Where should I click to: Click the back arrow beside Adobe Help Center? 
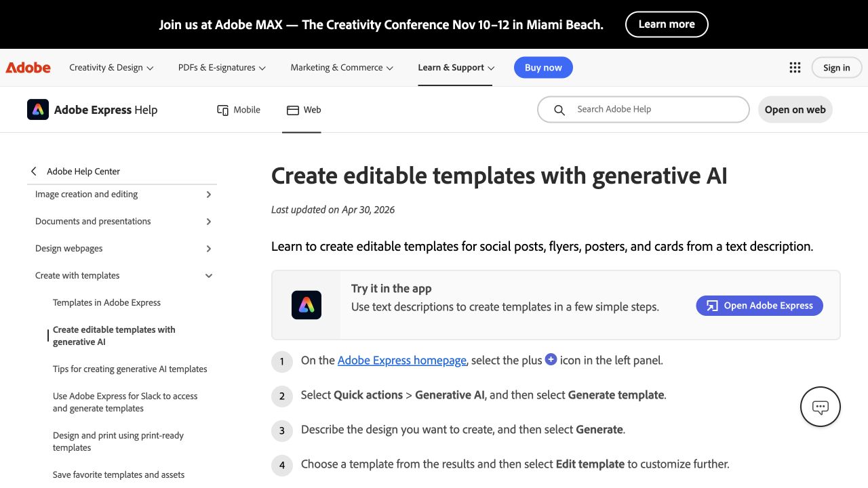34,171
